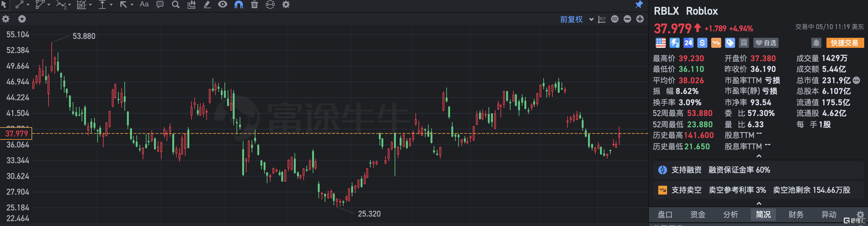Image resolution: width=868 pixels, height=226 pixels.
Task: Switch to the 财务 tab
Action: 796,215
